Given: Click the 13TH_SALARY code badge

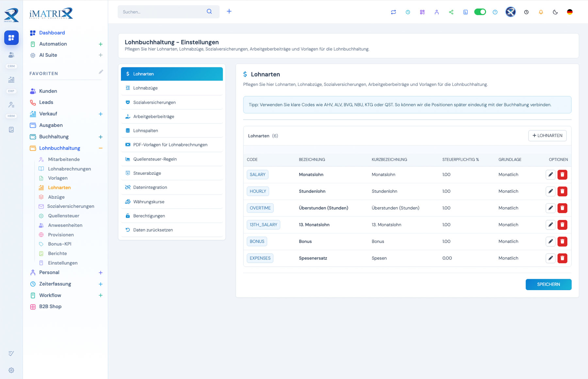Looking at the screenshot, I should (263, 225).
